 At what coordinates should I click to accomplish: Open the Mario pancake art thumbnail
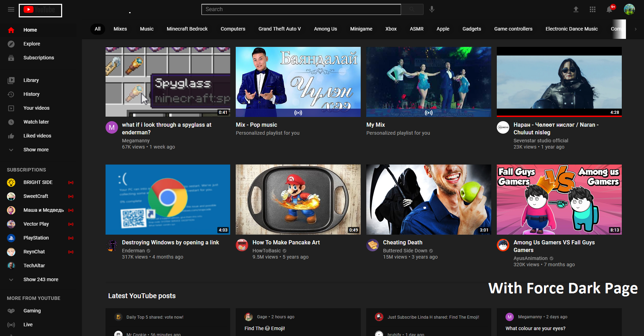[298, 200]
